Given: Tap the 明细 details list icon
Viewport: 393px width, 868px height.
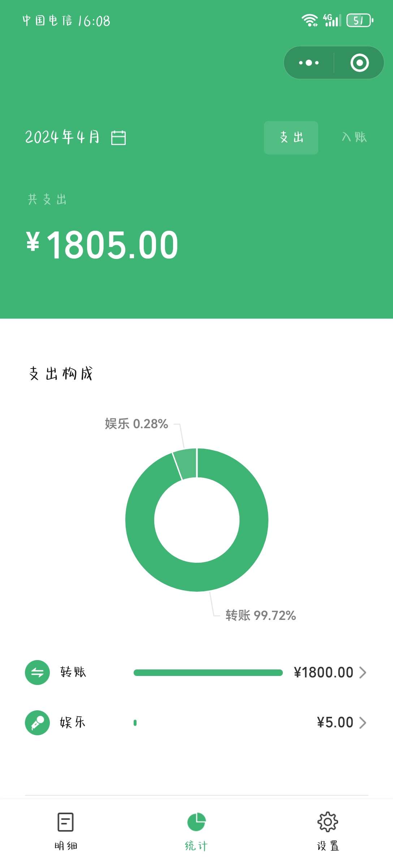Looking at the screenshot, I should pyautogui.click(x=66, y=822).
